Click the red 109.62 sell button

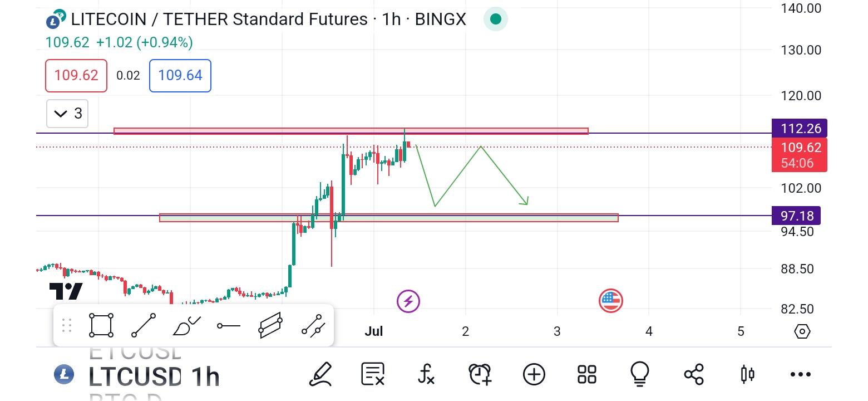coord(76,75)
